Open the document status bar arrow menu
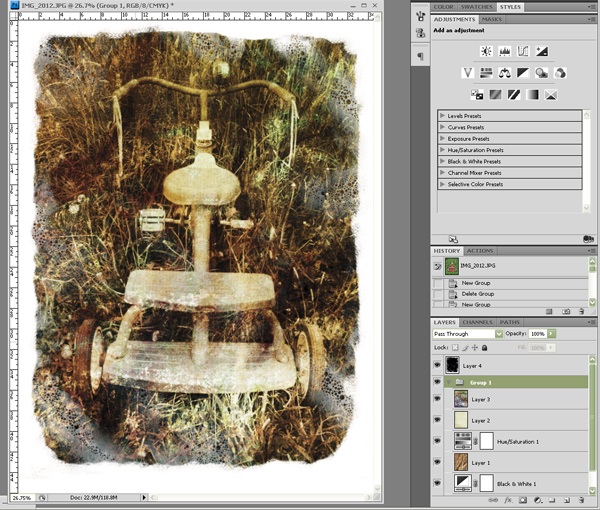Viewport: 600px width, 510px height. (144, 497)
